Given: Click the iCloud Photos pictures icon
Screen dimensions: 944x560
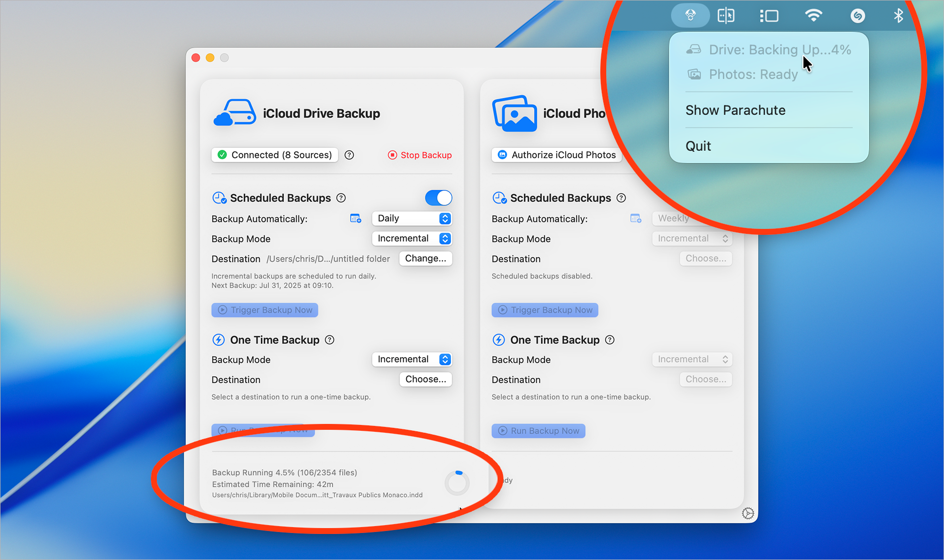Looking at the screenshot, I should pyautogui.click(x=514, y=113).
